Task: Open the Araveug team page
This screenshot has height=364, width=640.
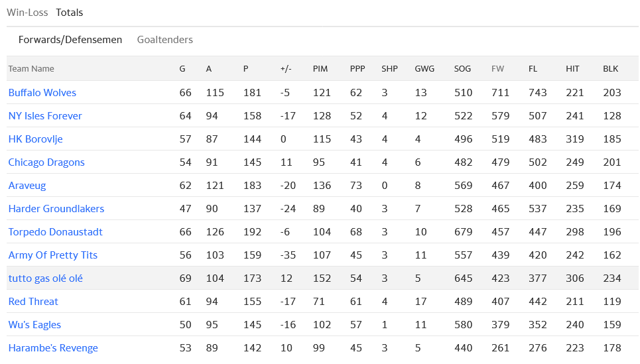Action: coord(27,186)
